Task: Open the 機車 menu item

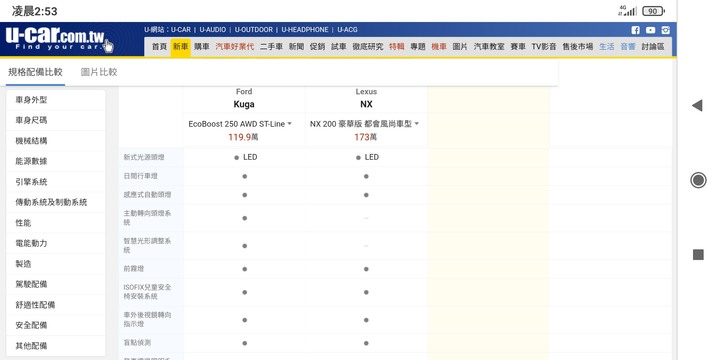Action: 439,47
